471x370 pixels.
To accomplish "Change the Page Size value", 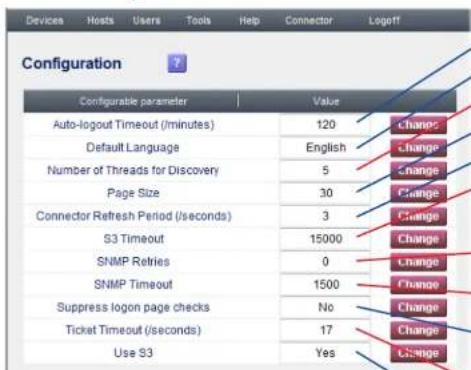I will point(418,193).
